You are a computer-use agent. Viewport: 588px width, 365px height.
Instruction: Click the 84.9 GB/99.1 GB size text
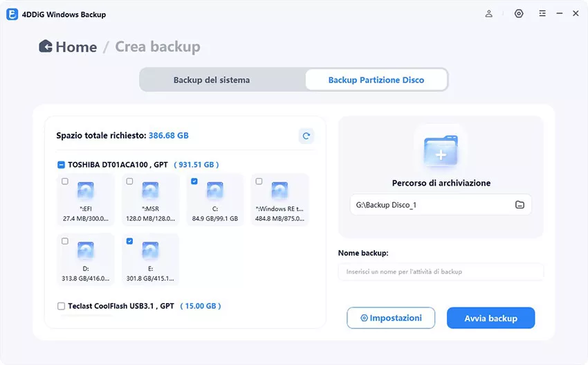(x=215, y=219)
